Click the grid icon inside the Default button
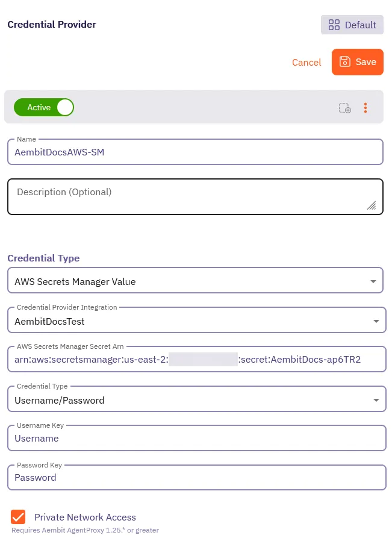This screenshot has width=392, height=541. pos(334,25)
